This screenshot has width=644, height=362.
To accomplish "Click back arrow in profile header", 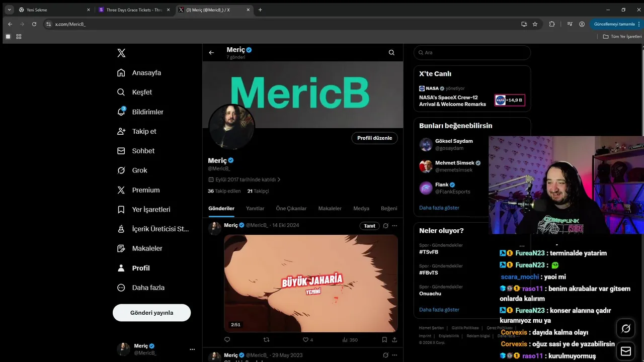I will (211, 52).
